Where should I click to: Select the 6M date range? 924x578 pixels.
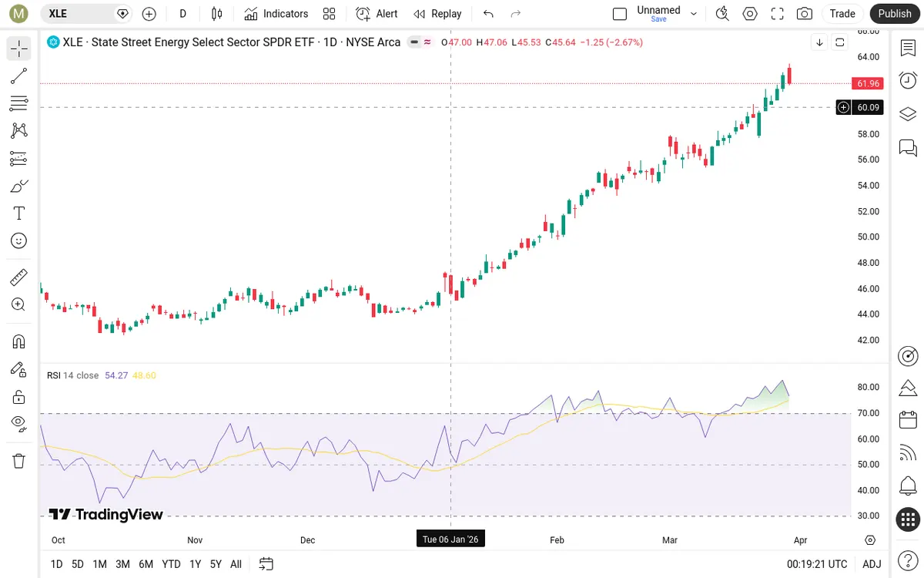[x=146, y=564]
